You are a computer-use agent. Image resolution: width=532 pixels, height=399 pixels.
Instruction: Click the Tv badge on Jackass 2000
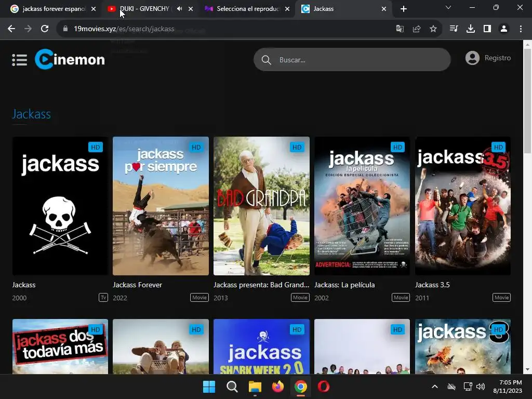[x=103, y=298]
